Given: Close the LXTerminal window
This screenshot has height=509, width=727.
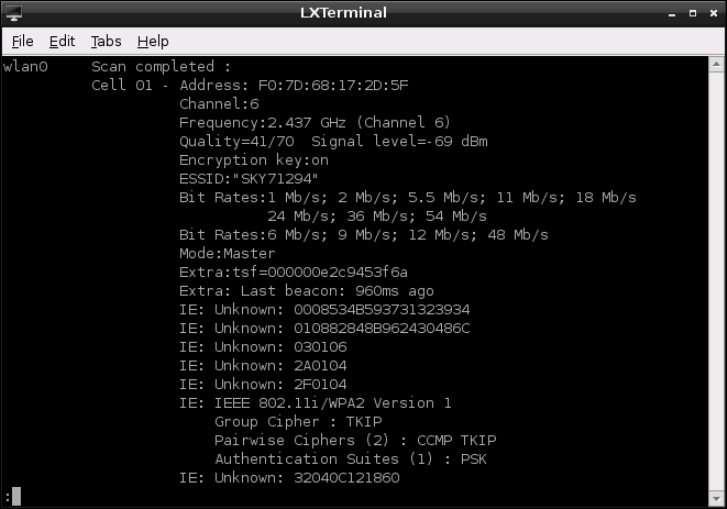Looking at the screenshot, I should tap(712, 14).
